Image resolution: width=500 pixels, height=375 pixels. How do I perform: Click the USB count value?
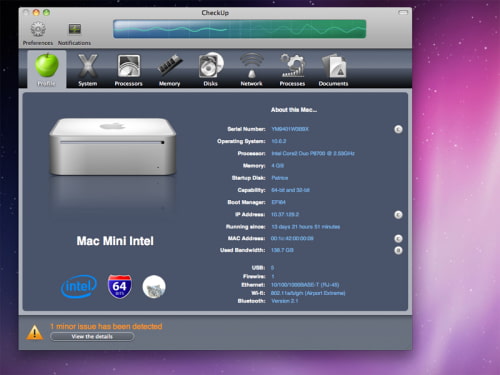point(272,268)
